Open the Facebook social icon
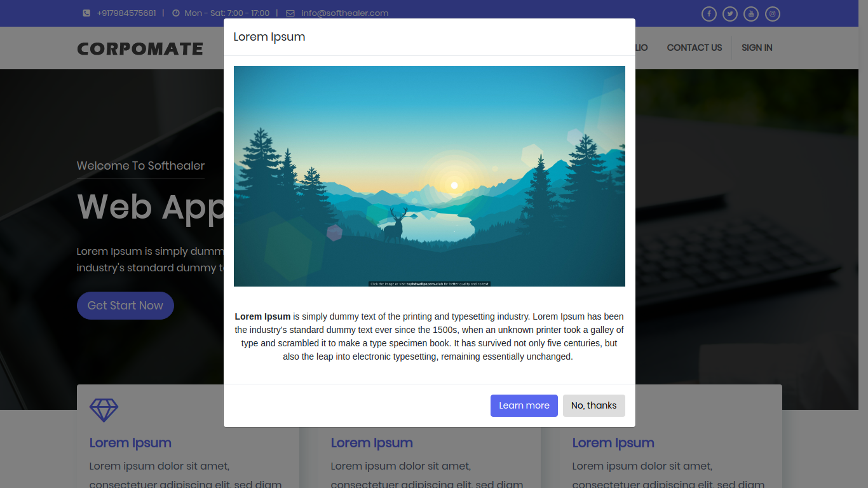868x488 pixels. (x=709, y=14)
